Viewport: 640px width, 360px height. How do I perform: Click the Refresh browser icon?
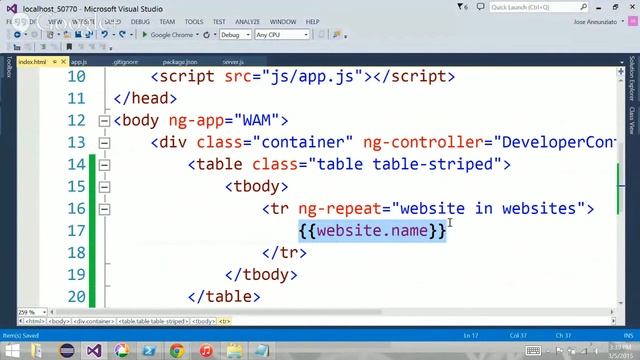click(x=207, y=35)
